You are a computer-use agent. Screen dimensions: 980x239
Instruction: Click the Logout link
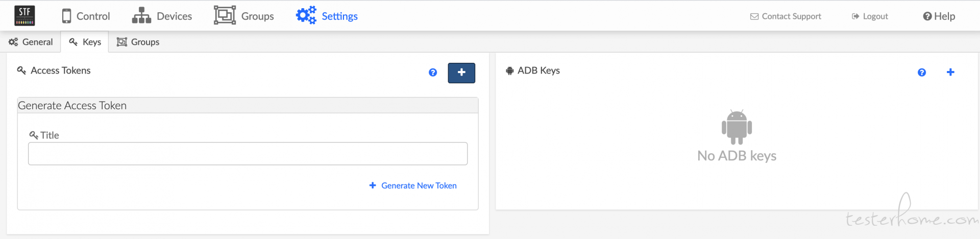coord(870,16)
